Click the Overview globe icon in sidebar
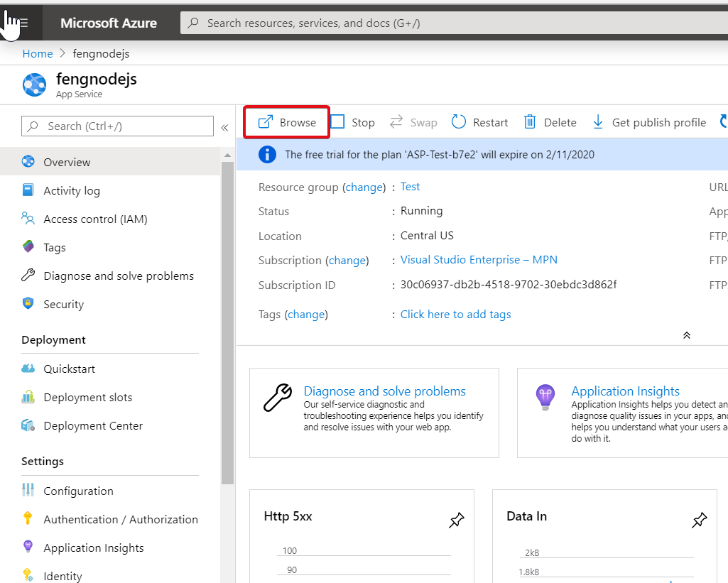The height and width of the screenshot is (583, 728). (28, 161)
